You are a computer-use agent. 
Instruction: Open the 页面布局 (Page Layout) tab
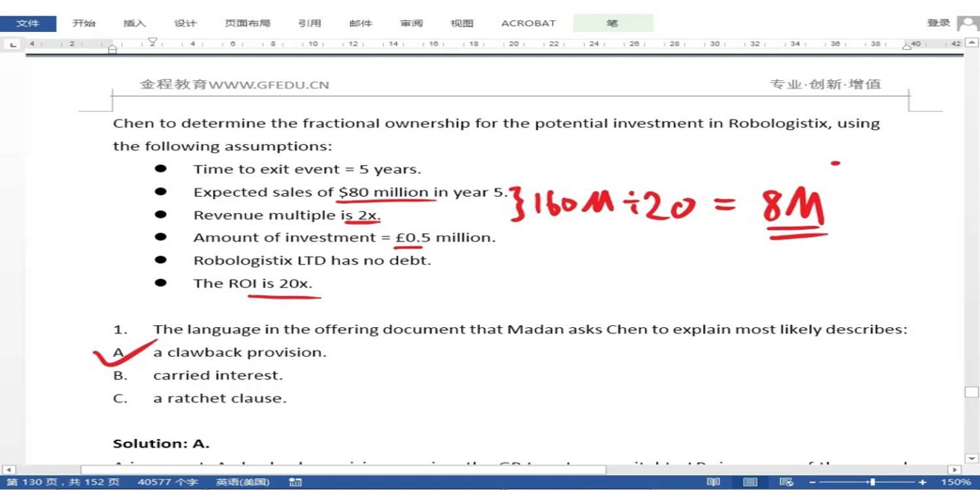click(x=247, y=24)
